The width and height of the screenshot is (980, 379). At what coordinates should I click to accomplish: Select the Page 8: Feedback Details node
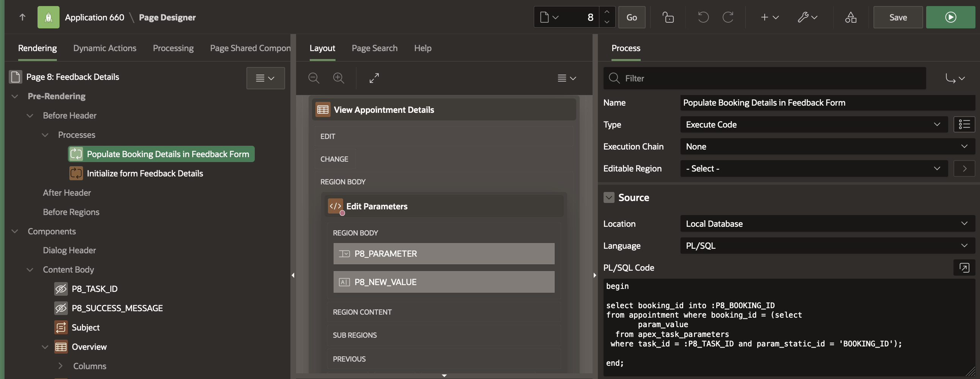tap(72, 77)
